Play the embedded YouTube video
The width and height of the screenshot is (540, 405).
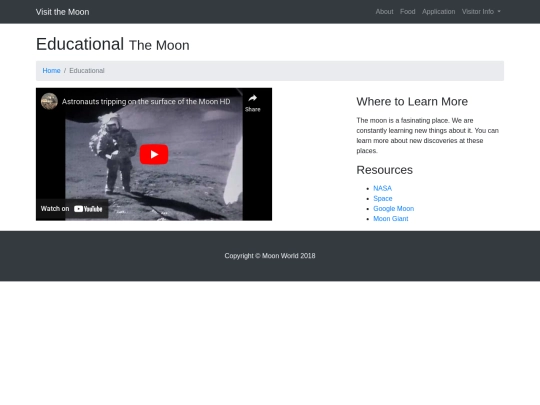154,154
